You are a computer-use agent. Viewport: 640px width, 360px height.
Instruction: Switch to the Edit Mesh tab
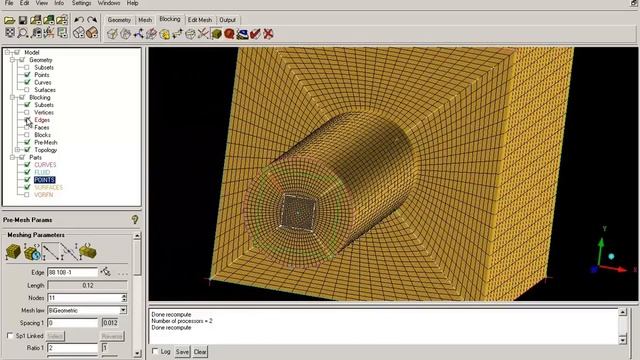point(200,20)
